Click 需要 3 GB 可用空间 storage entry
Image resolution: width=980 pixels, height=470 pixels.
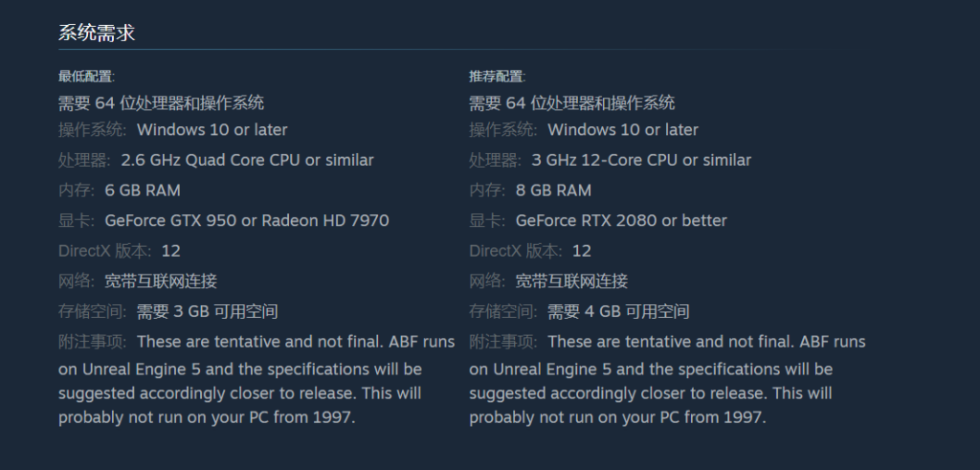(x=208, y=311)
